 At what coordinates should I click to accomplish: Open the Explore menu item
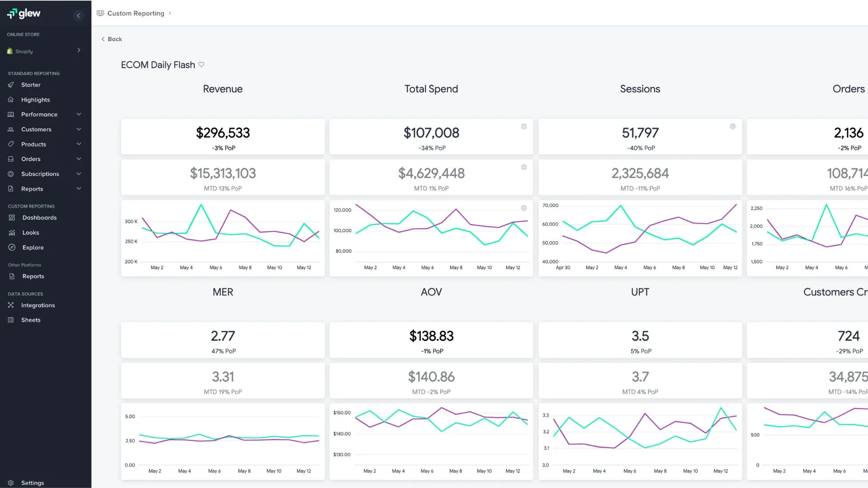point(33,248)
